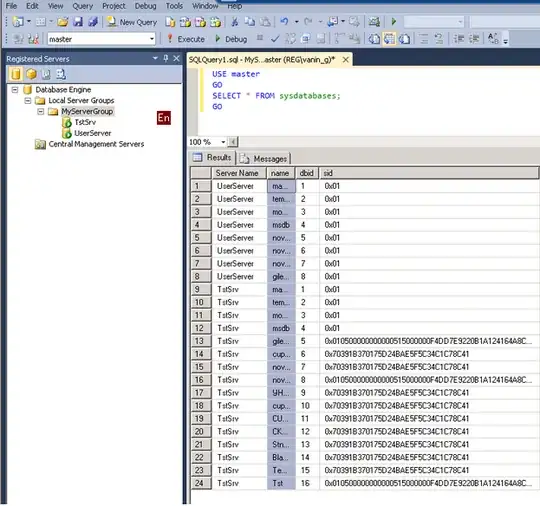Collapse the Local Server Groups node

coord(28,101)
